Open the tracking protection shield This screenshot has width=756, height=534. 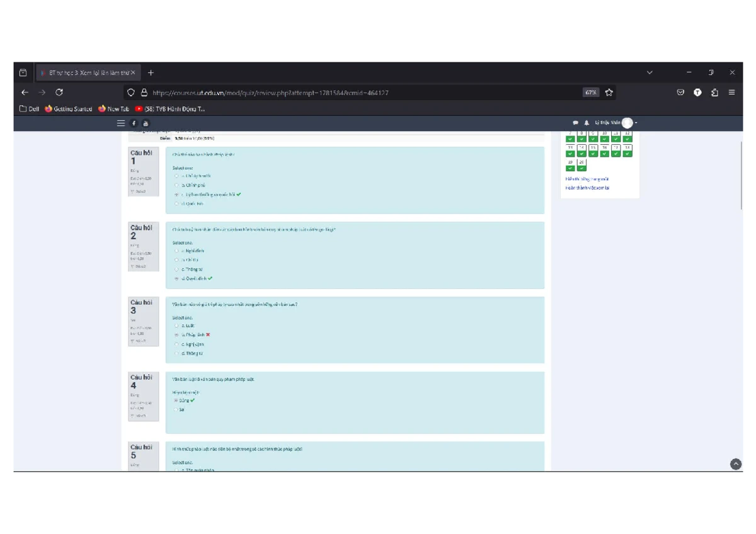(x=131, y=93)
